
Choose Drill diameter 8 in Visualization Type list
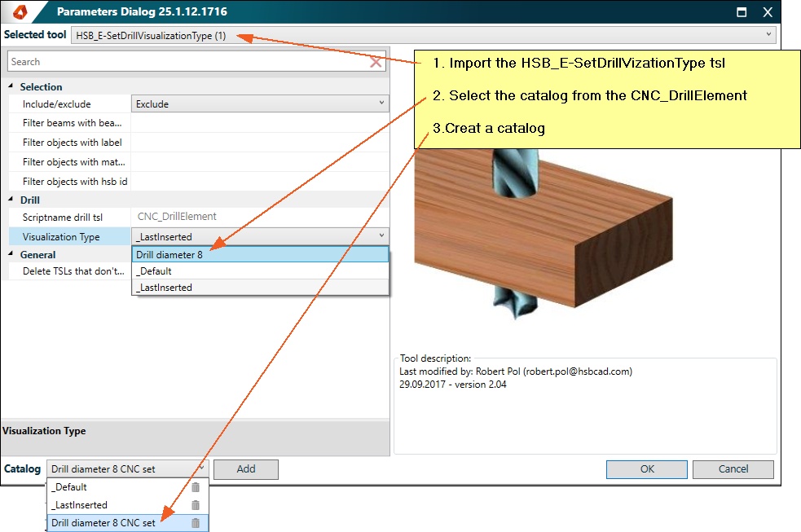coord(260,254)
